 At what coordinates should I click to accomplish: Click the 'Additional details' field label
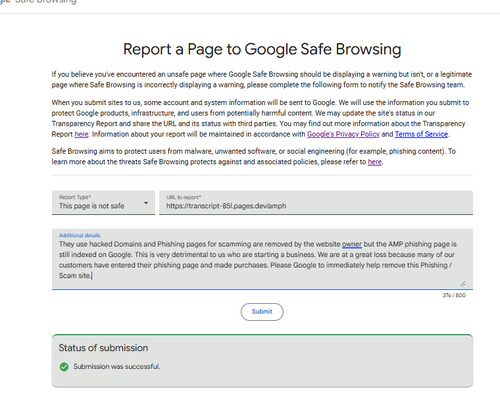[x=79, y=235]
